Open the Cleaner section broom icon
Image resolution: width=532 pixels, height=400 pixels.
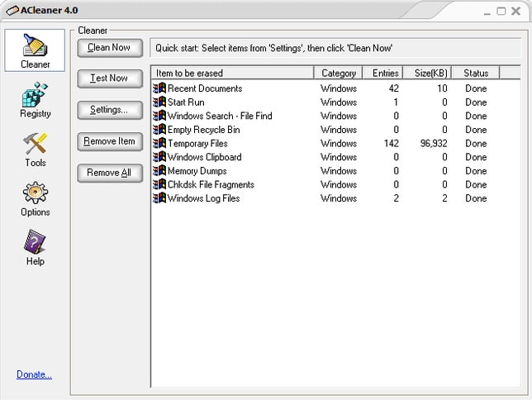coord(35,45)
